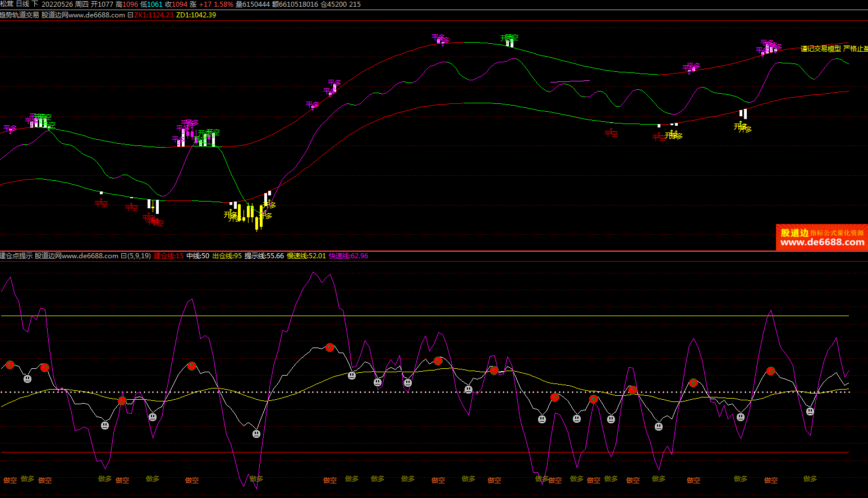Click the yellow ZD1:1042.39 value
This screenshot has width=868, height=498.
(x=196, y=15)
